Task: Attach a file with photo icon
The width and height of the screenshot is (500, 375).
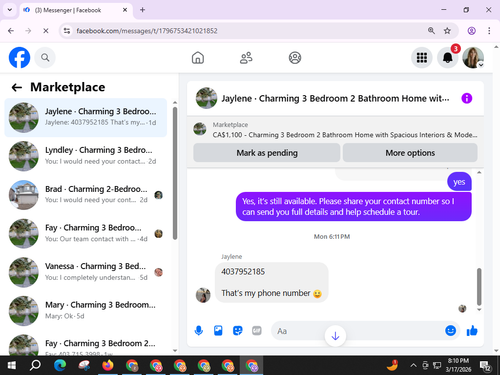Action: point(218,331)
